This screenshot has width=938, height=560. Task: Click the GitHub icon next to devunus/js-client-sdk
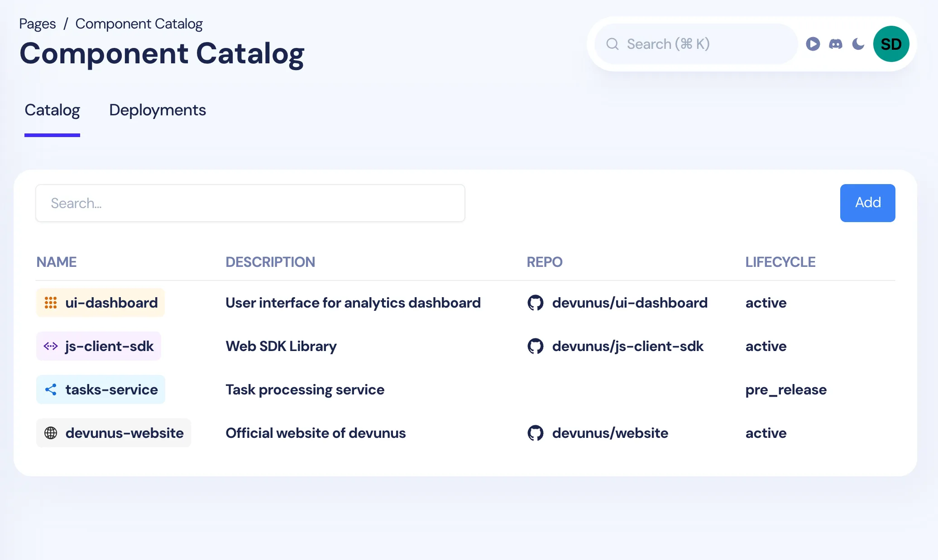[x=536, y=346]
